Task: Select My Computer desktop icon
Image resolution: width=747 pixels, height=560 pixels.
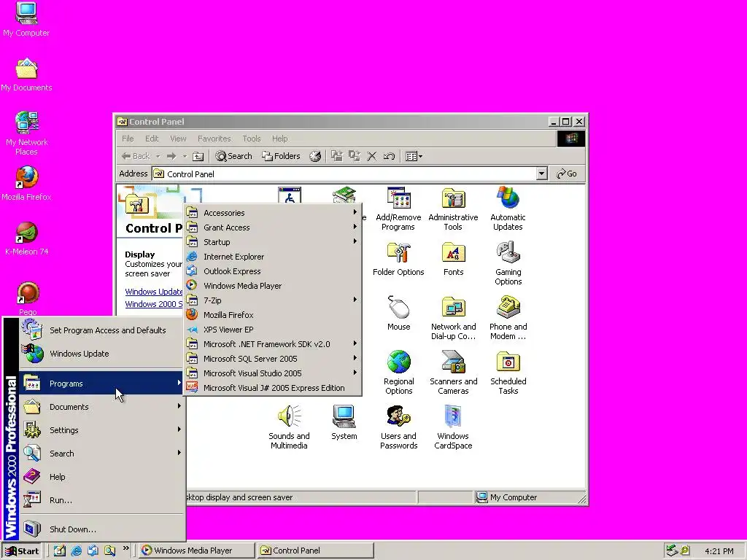Action: coord(26,20)
